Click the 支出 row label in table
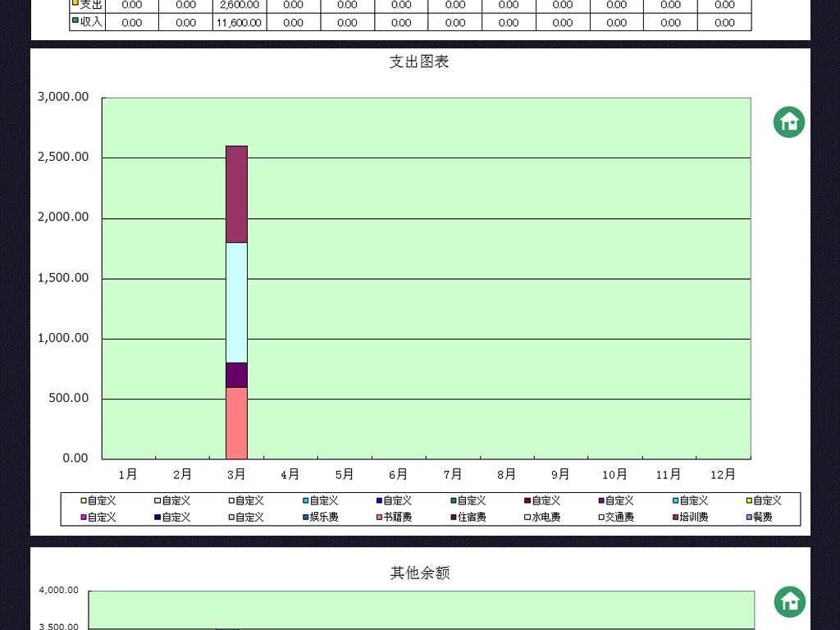Viewport: 840px width, 630px height. [x=87, y=5]
